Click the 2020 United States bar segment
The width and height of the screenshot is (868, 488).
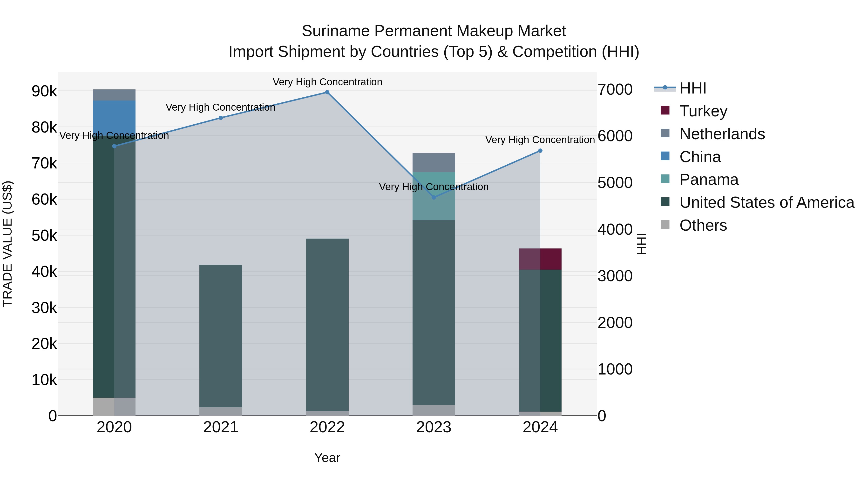pyautogui.click(x=114, y=266)
